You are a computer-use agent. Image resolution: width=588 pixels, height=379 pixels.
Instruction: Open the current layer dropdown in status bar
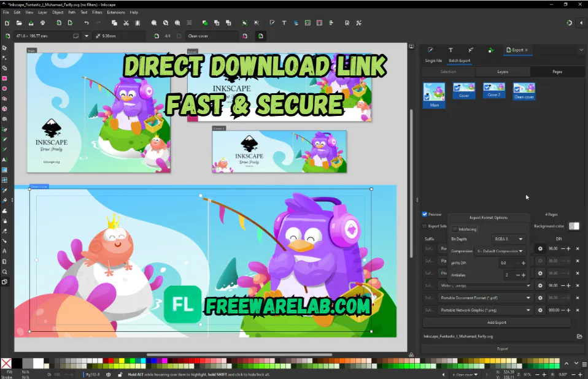[465, 374]
